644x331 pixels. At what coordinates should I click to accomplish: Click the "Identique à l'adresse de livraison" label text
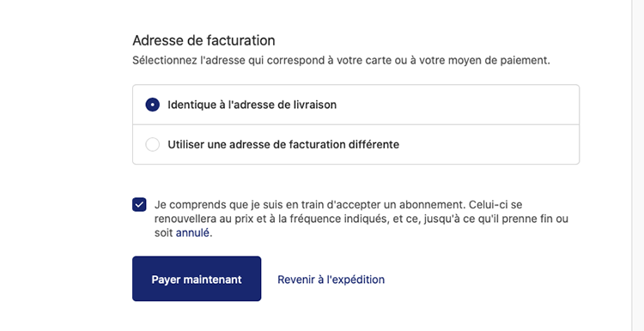click(x=252, y=105)
